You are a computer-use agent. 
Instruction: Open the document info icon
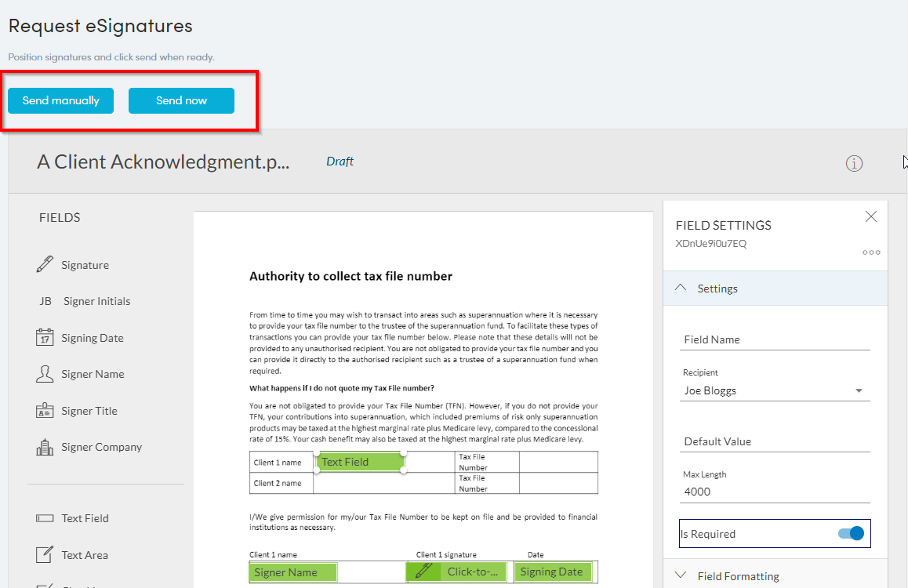tap(854, 164)
